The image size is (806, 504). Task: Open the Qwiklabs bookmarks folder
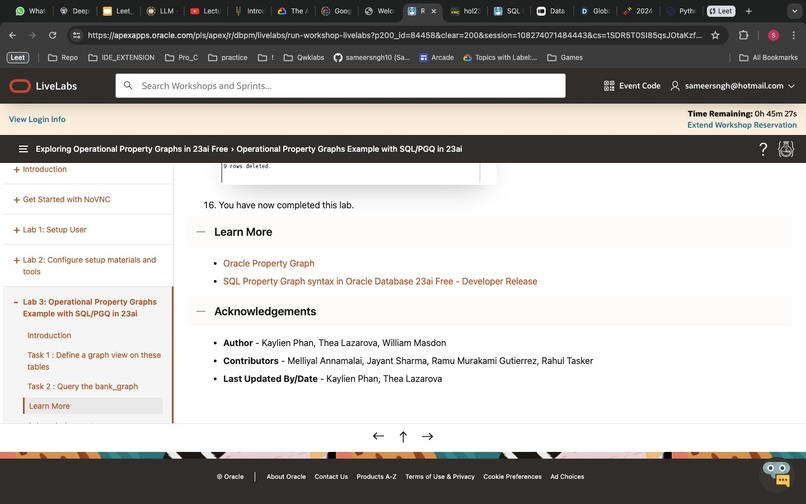click(x=304, y=58)
